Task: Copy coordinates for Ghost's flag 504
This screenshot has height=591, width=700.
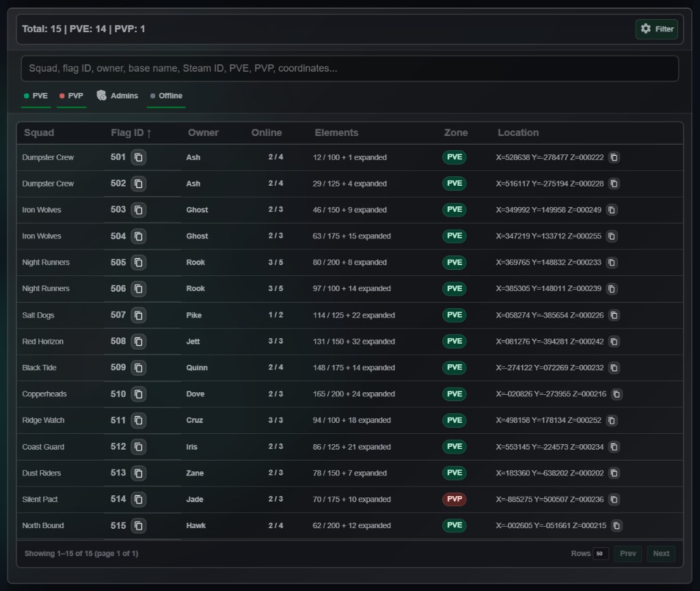Action: coord(612,236)
